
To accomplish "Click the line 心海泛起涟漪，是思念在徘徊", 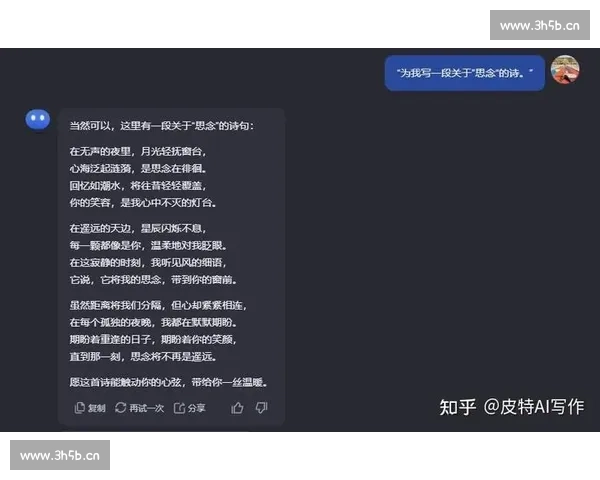I will pos(138,169).
